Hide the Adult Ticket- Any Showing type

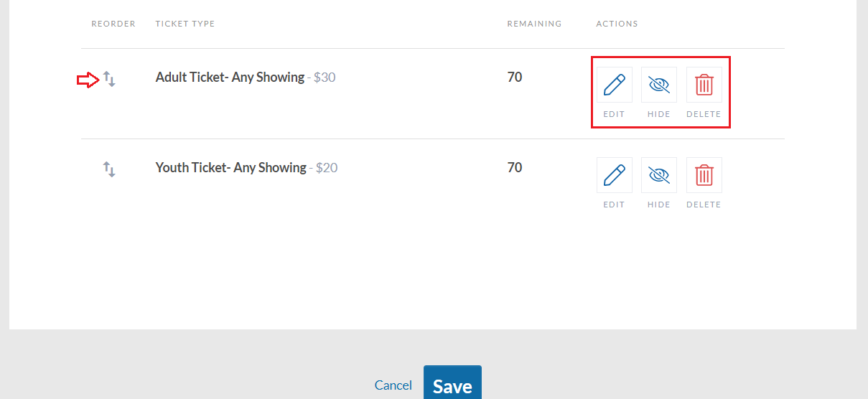[x=659, y=85]
